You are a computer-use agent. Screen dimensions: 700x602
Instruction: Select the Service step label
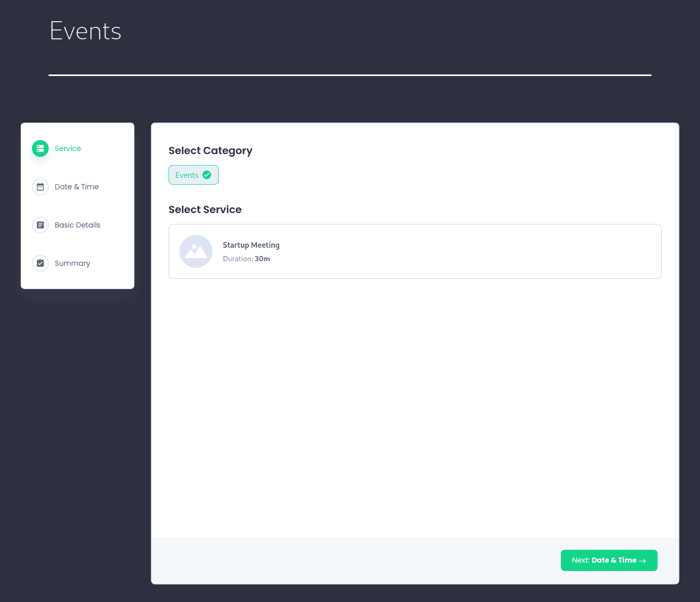(x=68, y=148)
